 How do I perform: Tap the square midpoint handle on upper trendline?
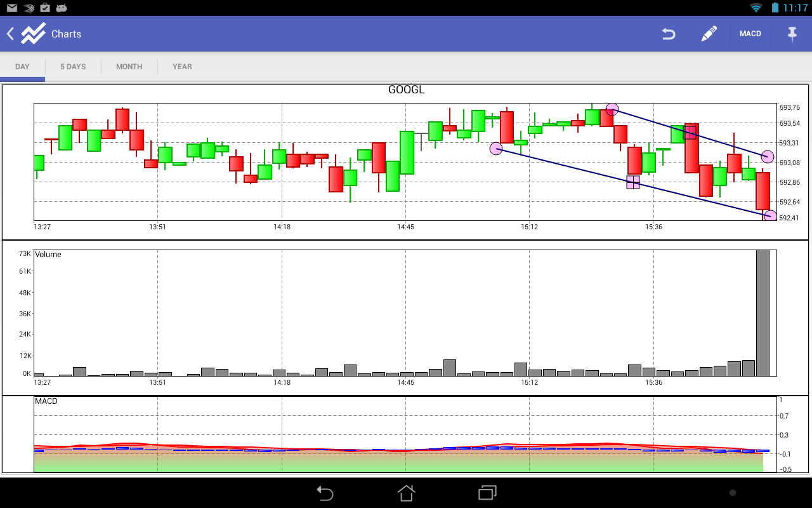click(690, 132)
